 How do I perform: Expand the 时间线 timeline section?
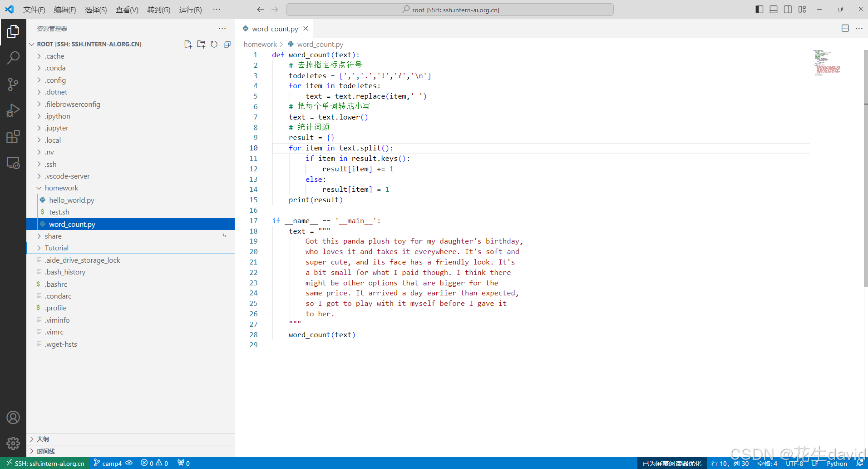click(x=130, y=451)
